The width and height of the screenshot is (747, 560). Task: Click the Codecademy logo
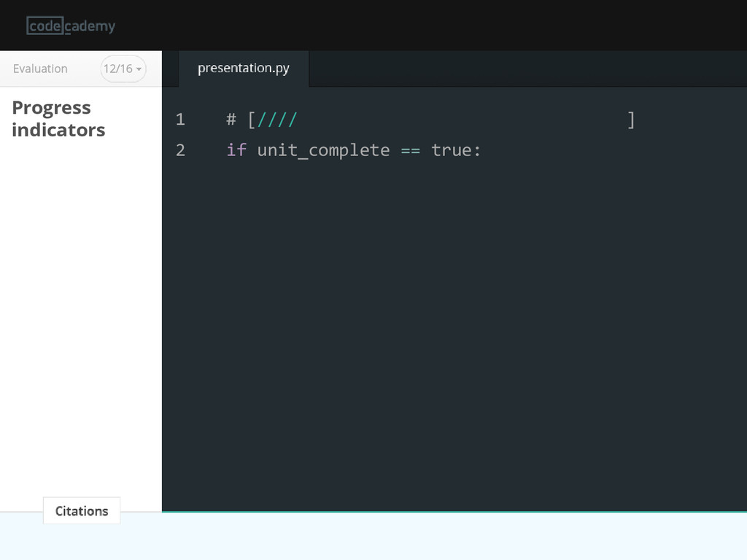71,26
